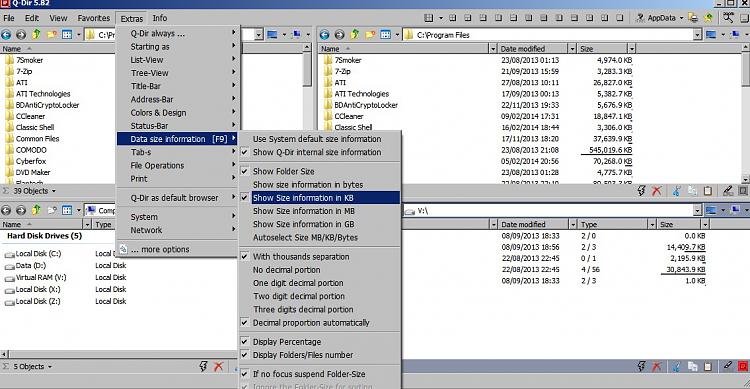Click the magnifier icon in top toolbar

728,18
